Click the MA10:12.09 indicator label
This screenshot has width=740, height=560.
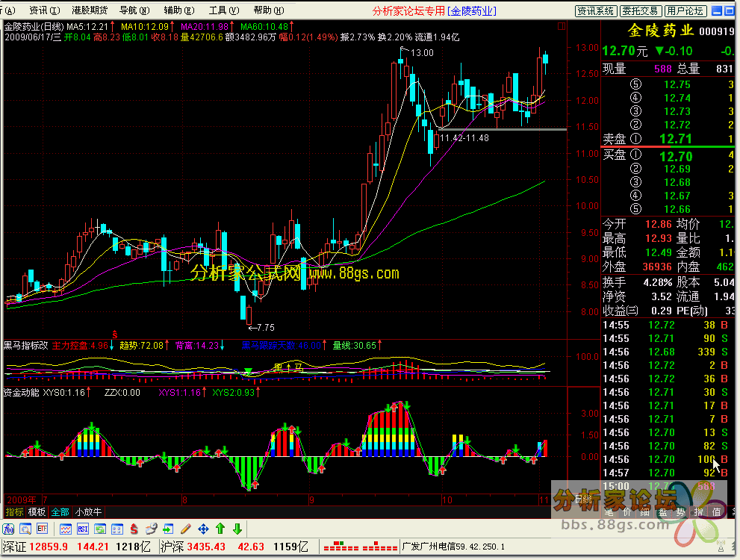(144, 27)
